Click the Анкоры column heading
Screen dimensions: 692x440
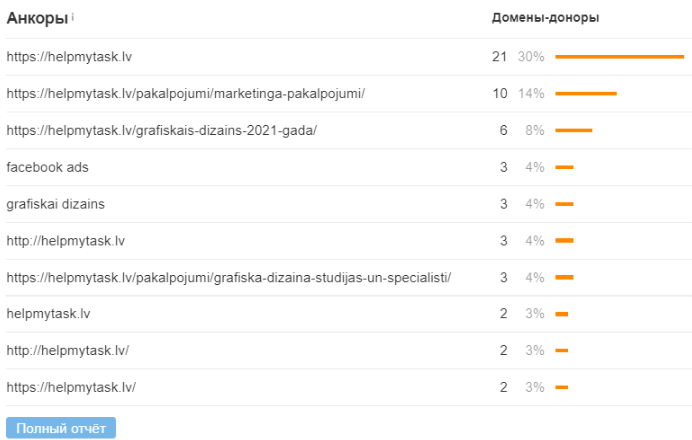pyautogui.click(x=38, y=18)
